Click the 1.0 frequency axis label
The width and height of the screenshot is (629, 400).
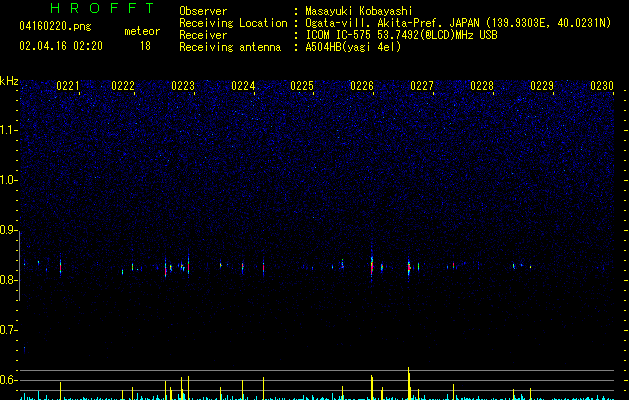pos(8,180)
